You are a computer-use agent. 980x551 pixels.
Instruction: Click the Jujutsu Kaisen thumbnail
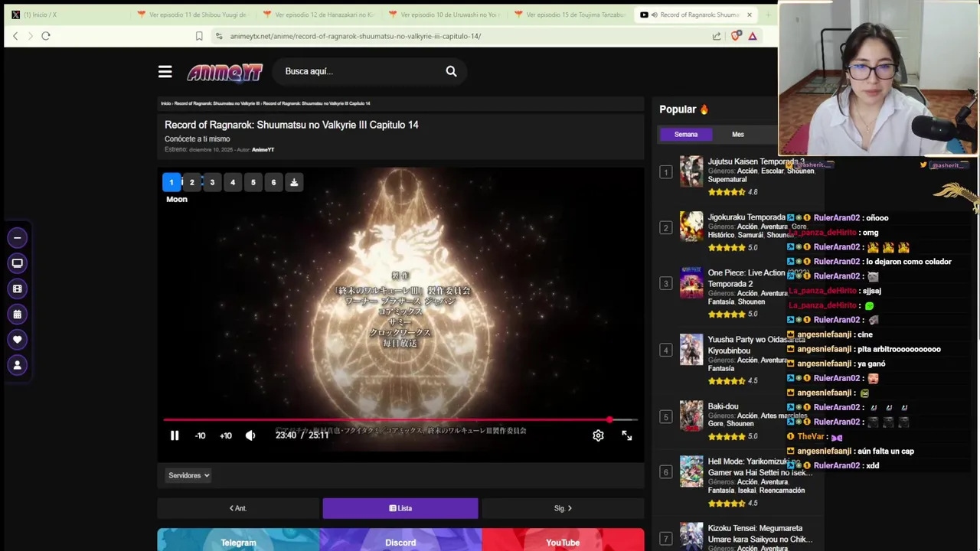pos(691,171)
